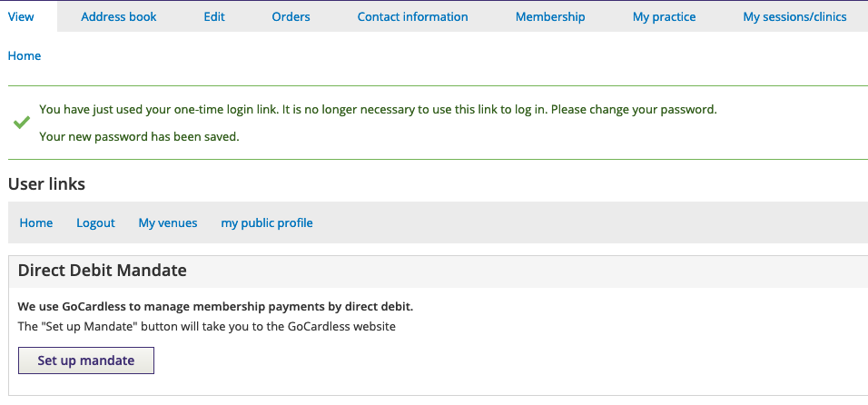This screenshot has height=405, width=868.
Task: Switch to the Membership tab
Action: point(550,16)
